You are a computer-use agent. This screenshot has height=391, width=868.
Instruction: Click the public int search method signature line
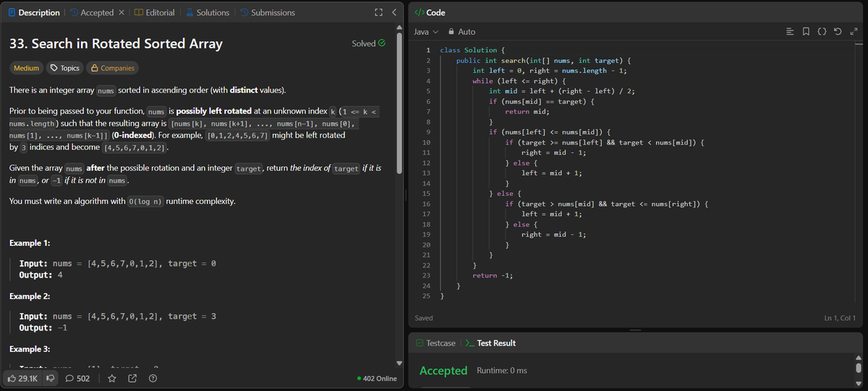[545, 61]
